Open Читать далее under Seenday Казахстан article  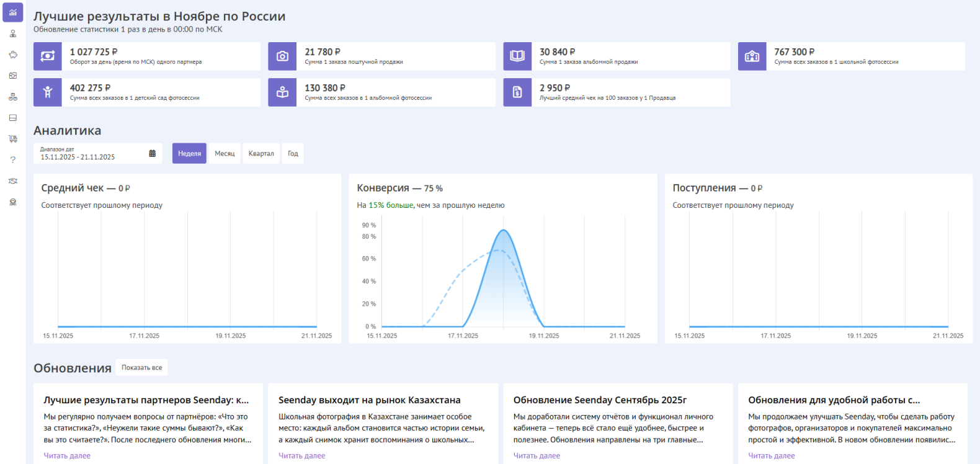[x=301, y=456]
